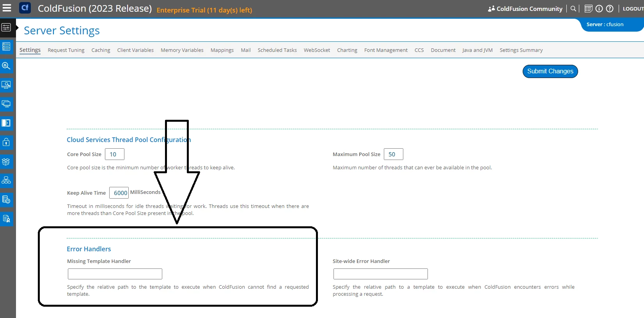Click the info (i) icon in the header
The image size is (644, 318).
(x=599, y=9)
